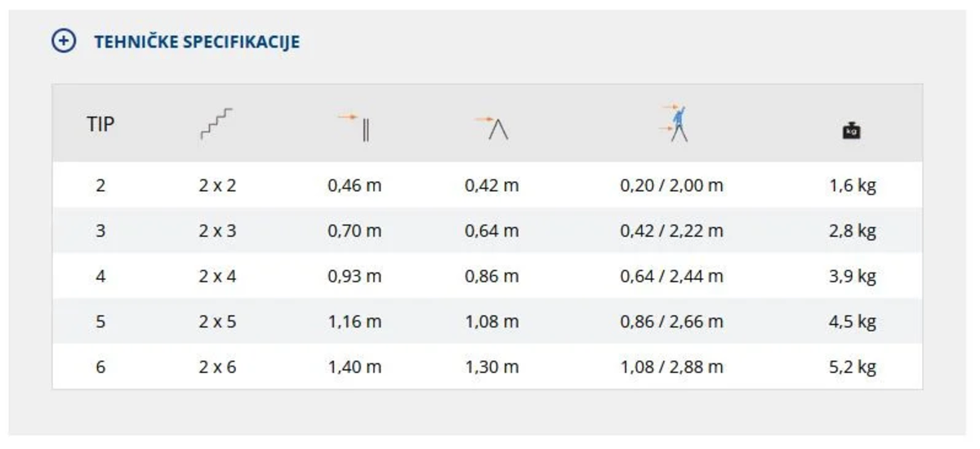This screenshot has height=449, width=980.
Task: Click the kg weight icon
Action: [x=852, y=129]
